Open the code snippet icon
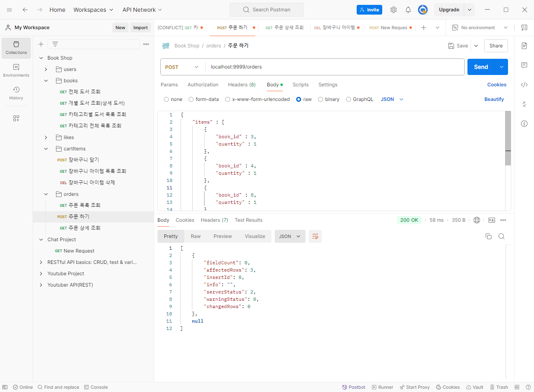This screenshot has height=392, width=534. (x=524, y=85)
